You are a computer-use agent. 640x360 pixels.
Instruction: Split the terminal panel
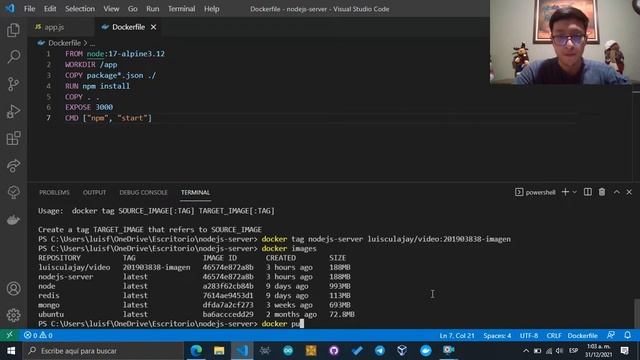588,192
